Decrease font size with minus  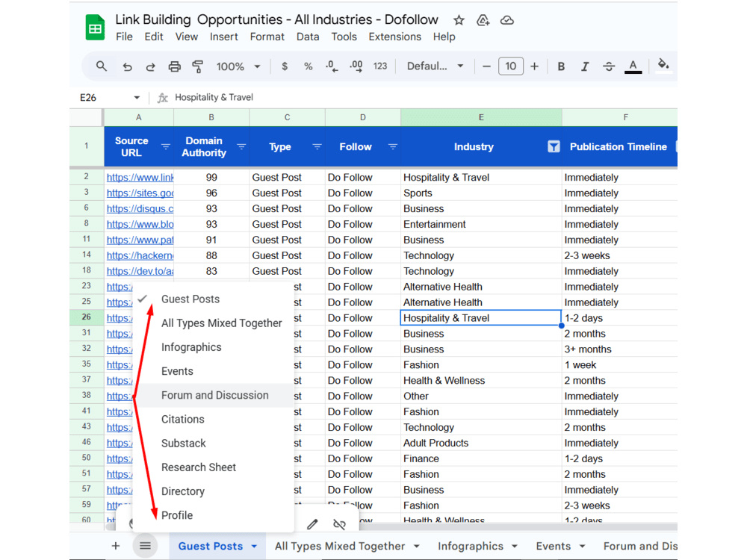pos(486,66)
